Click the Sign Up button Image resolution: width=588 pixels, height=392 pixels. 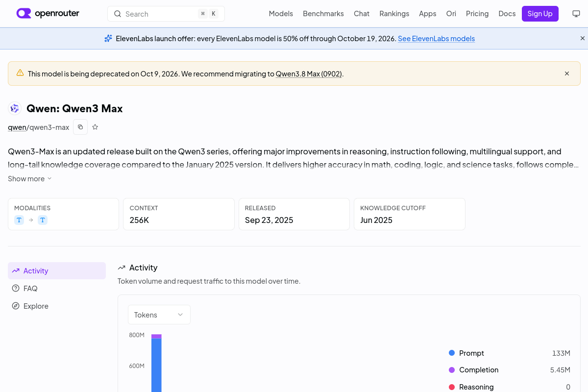pyautogui.click(x=540, y=14)
